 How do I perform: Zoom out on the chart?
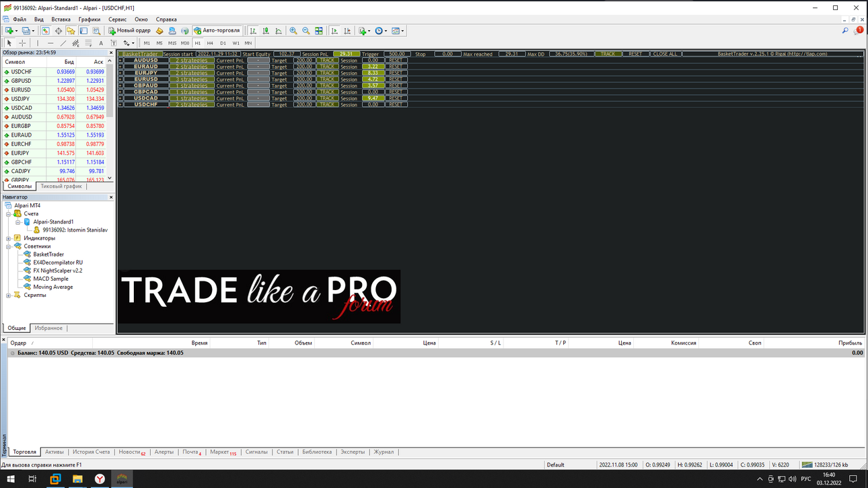pos(306,31)
